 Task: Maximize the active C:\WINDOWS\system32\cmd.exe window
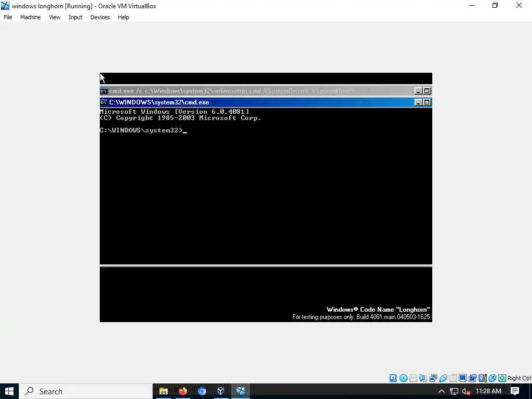427,102
